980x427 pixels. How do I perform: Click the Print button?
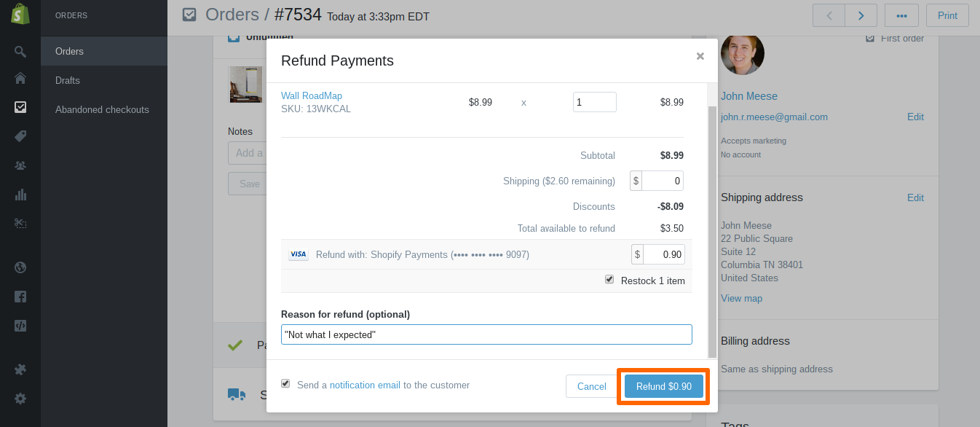pyautogui.click(x=947, y=15)
